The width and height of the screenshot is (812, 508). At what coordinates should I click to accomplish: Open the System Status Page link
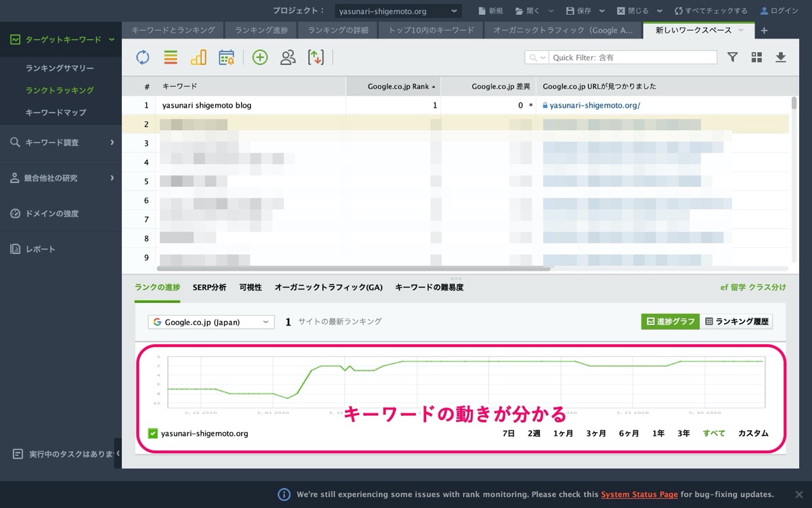click(x=639, y=494)
